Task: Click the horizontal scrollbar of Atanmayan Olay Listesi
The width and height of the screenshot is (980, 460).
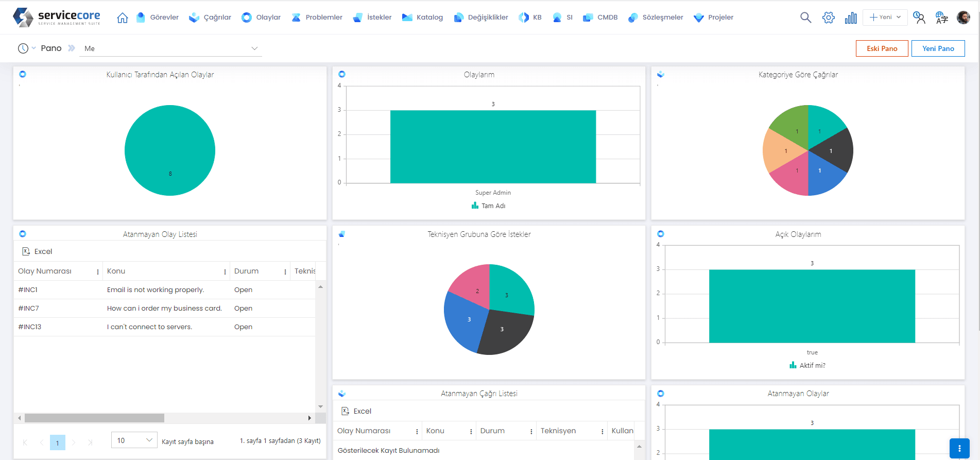Action: [x=94, y=418]
